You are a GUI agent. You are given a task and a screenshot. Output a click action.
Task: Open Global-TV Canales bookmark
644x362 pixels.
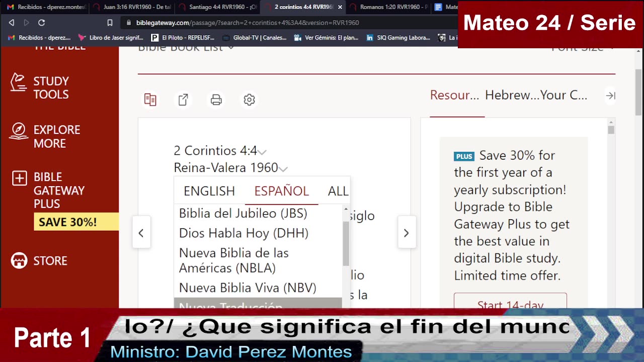(x=254, y=38)
